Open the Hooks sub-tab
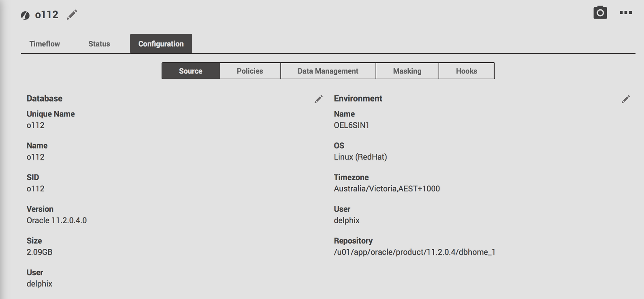This screenshot has width=644, height=299. coord(467,71)
